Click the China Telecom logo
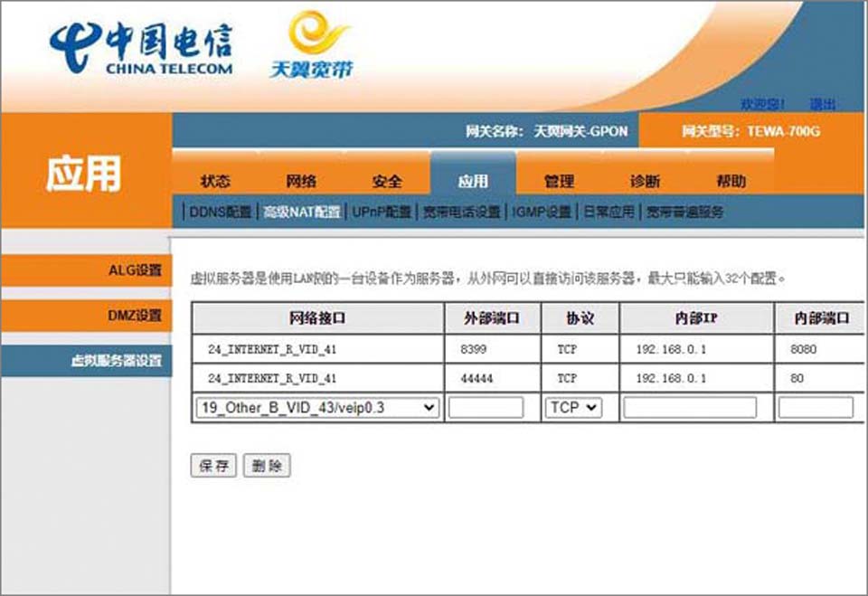868x596 pixels. (141, 49)
